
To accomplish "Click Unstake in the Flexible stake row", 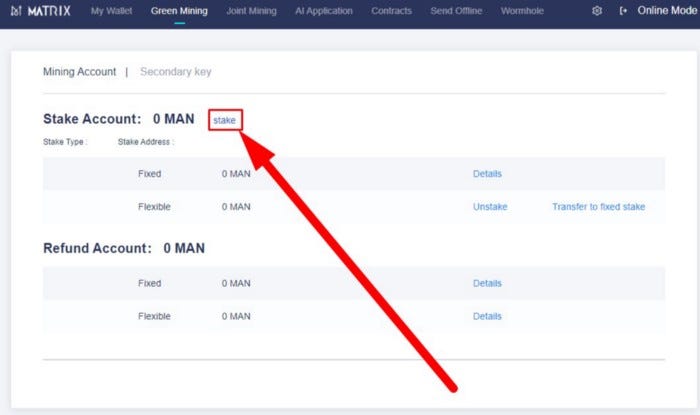I will 490,207.
